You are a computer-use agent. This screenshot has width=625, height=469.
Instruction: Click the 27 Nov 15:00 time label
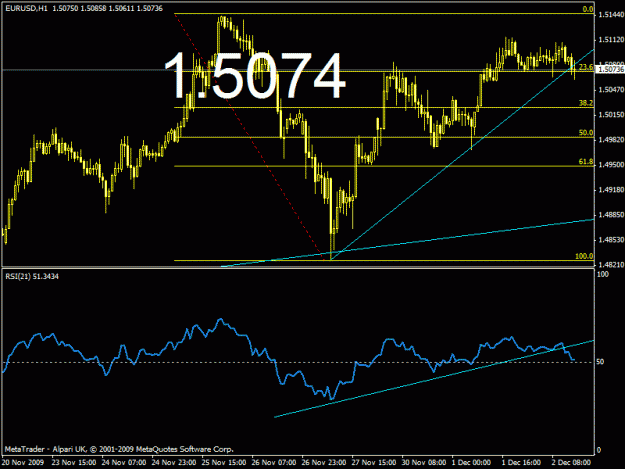pos(374,463)
